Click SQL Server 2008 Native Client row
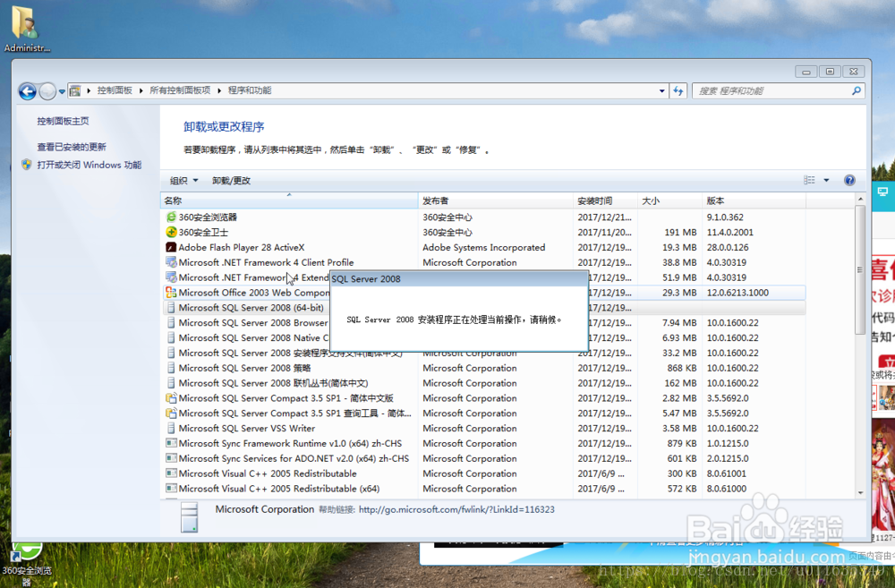 click(x=483, y=338)
